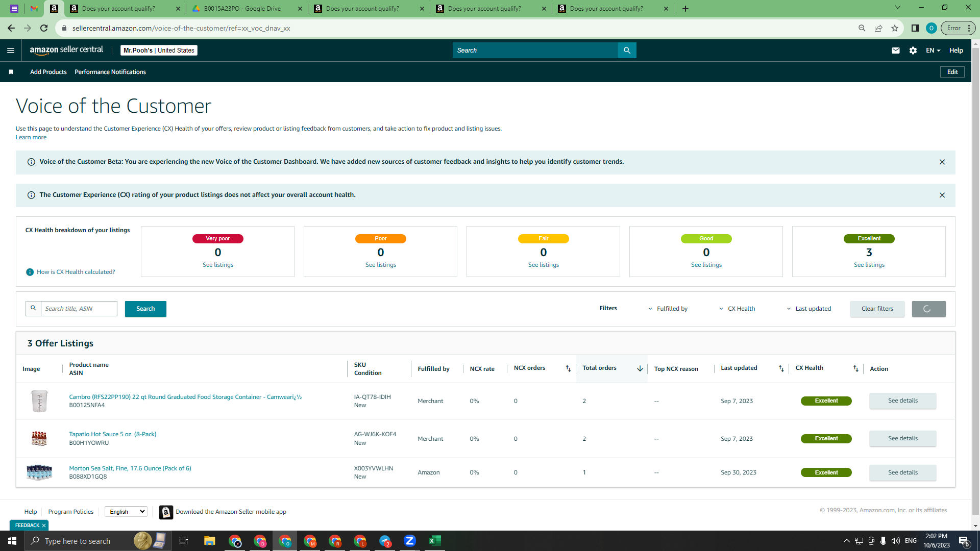Click the refresh spinner button by Clear filters

(928, 309)
